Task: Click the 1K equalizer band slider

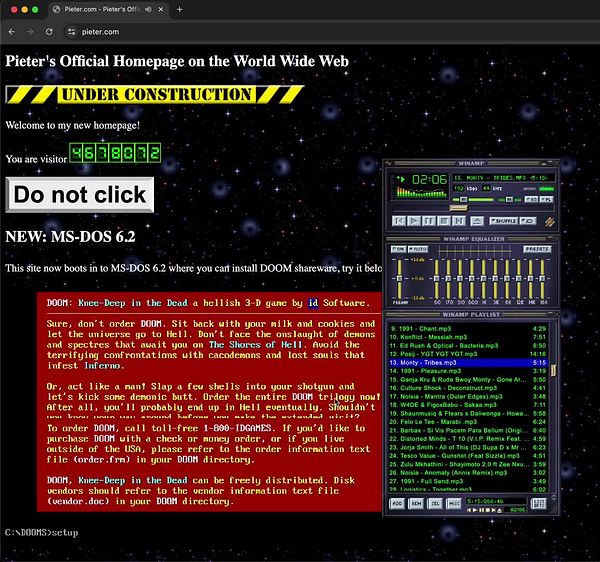Action: (483, 279)
